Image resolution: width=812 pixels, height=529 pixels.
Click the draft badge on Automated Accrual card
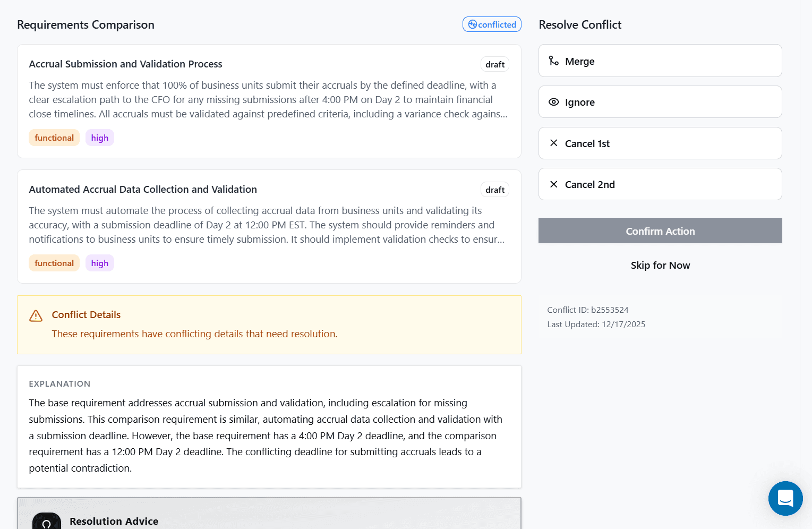(494, 189)
